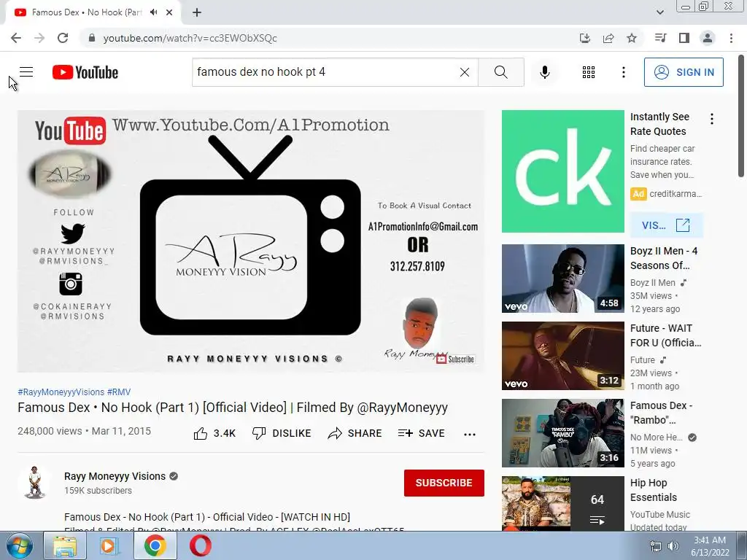Screen dimensions: 747x560
Task: Reload the page
Action: coord(63,38)
